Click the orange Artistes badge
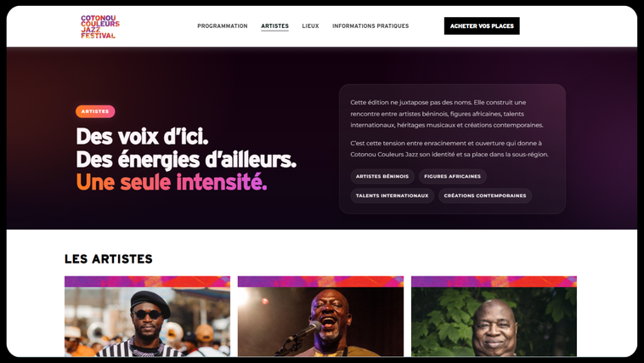 point(95,111)
